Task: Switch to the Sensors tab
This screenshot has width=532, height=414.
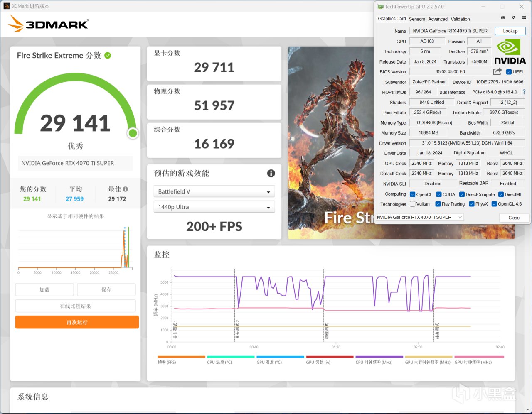Action: pos(417,19)
